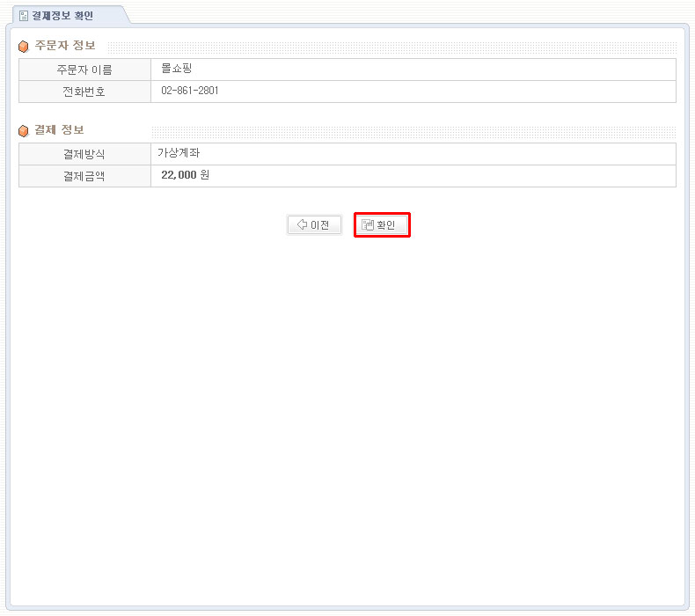This screenshot has width=695, height=616.
Task: Click the 결제금액 label cell
Action: (x=84, y=176)
